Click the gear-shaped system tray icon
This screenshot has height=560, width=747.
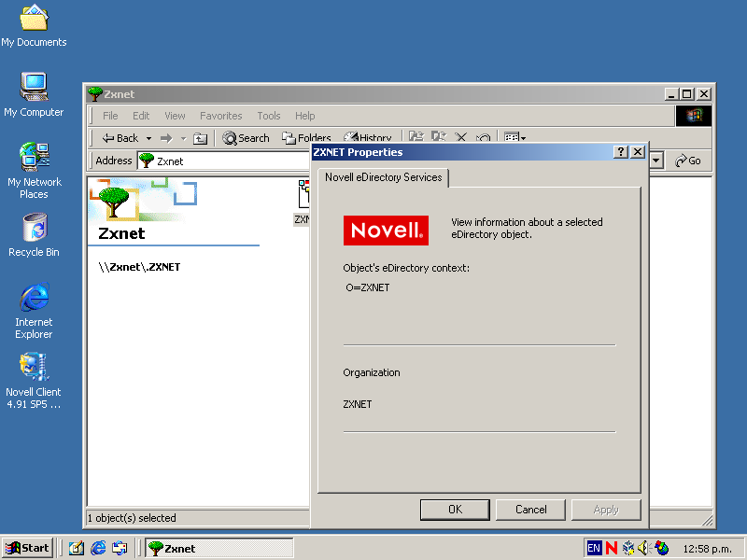click(628, 548)
